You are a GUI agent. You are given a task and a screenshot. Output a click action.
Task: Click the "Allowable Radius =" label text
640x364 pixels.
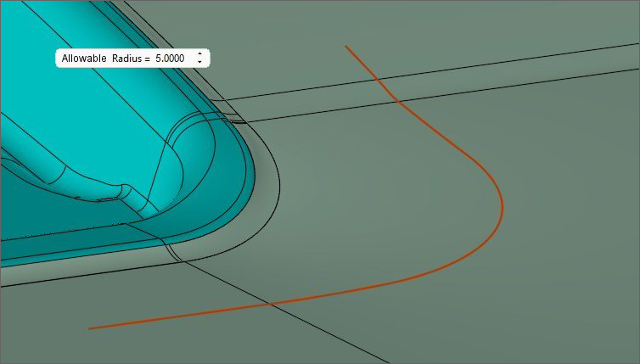tap(106, 59)
